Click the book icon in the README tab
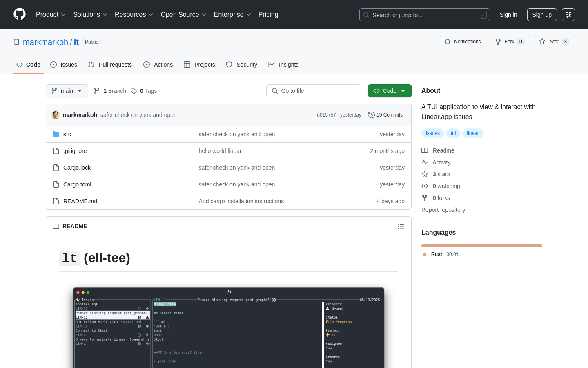The height and width of the screenshot is (368, 588). click(56, 227)
